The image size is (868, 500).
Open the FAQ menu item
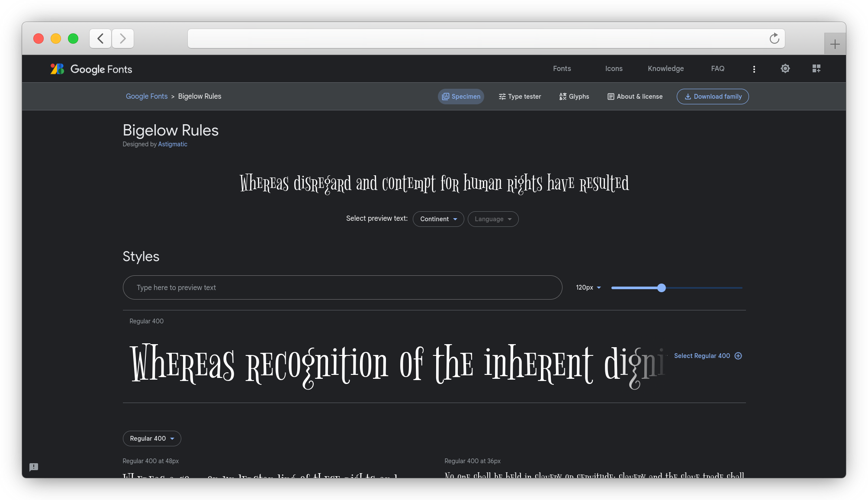click(x=717, y=68)
